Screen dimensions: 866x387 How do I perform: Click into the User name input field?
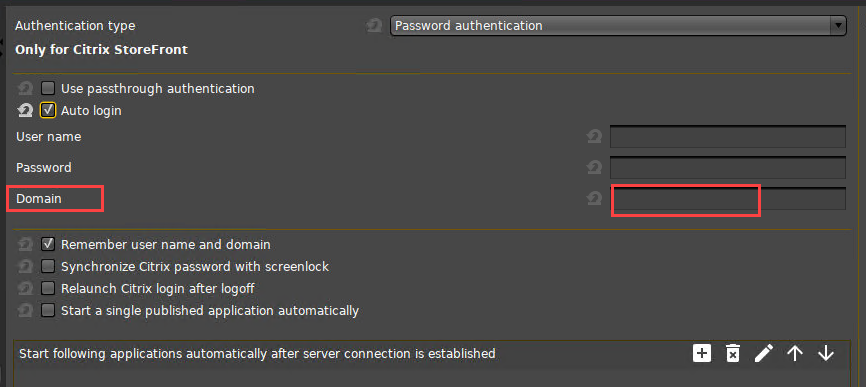click(728, 137)
